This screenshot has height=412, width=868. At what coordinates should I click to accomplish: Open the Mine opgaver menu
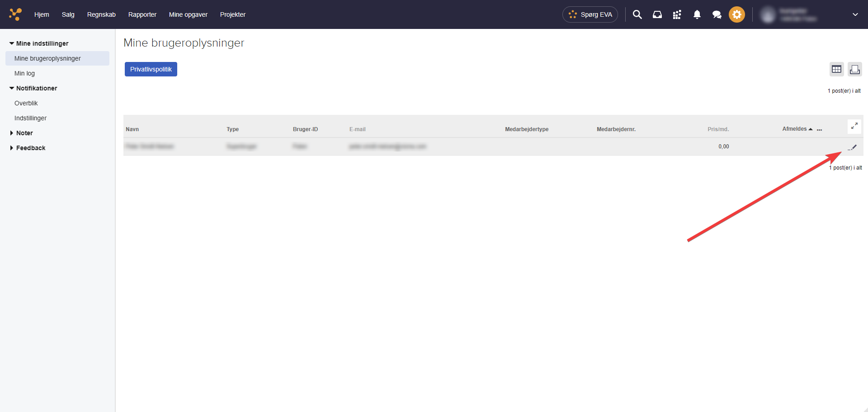[x=188, y=14]
